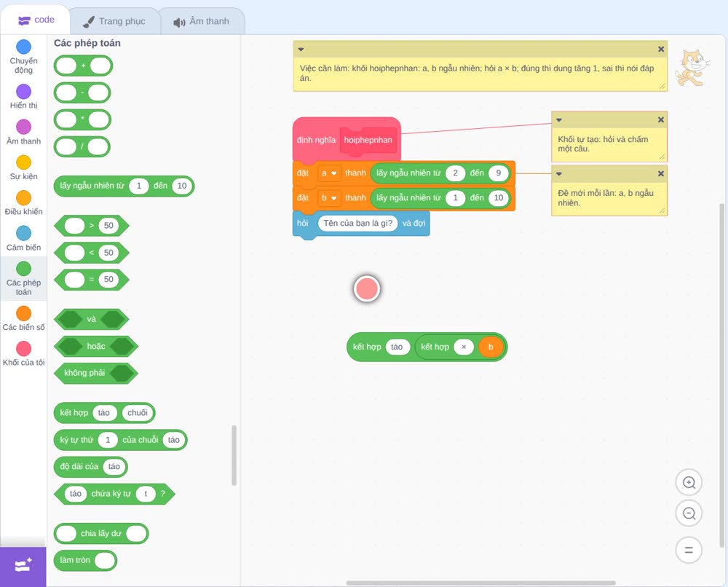Click the add extension button
The image size is (728, 587).
click(23, 566)
